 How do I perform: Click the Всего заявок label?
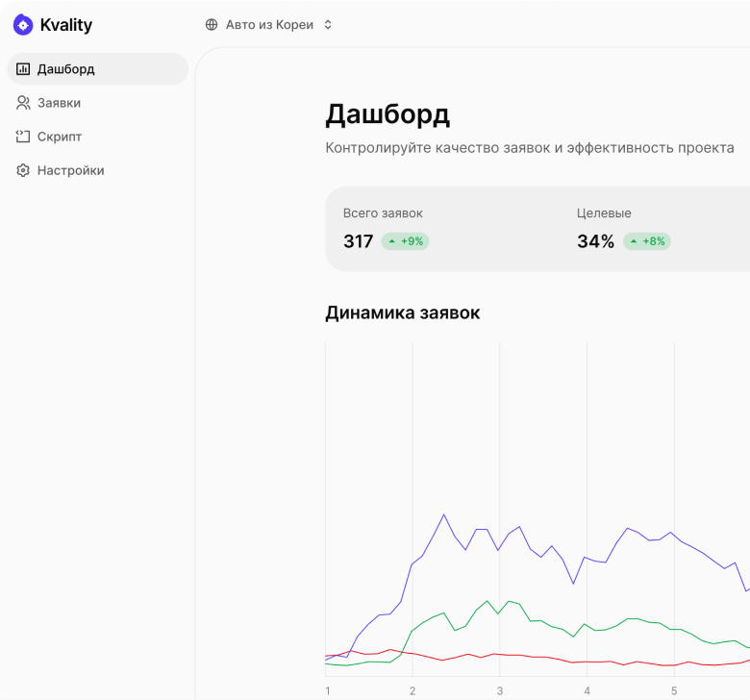pos(383,212)
